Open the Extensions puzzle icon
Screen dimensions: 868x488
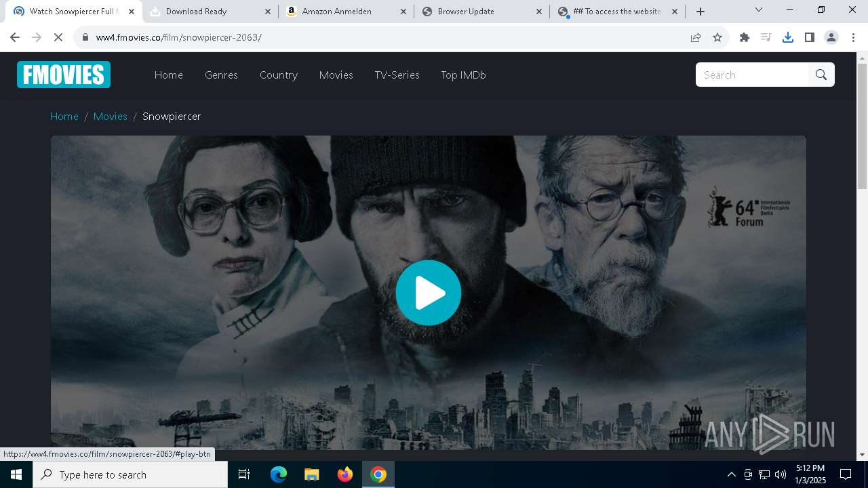pos(745,37)
